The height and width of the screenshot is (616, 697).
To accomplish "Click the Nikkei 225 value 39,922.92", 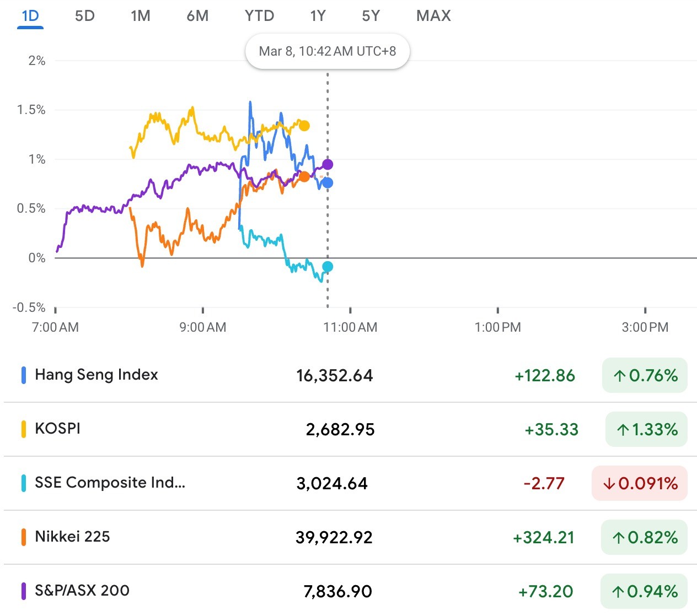I will tap(334, 538).
